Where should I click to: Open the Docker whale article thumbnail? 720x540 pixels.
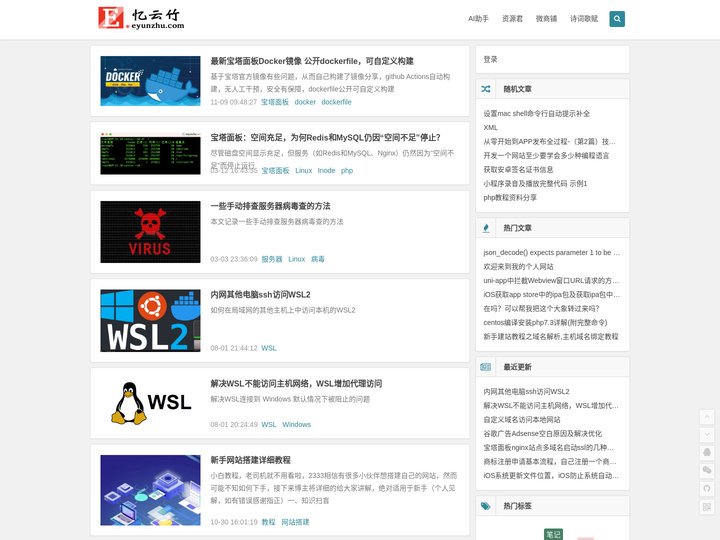(x=150, y=81)
